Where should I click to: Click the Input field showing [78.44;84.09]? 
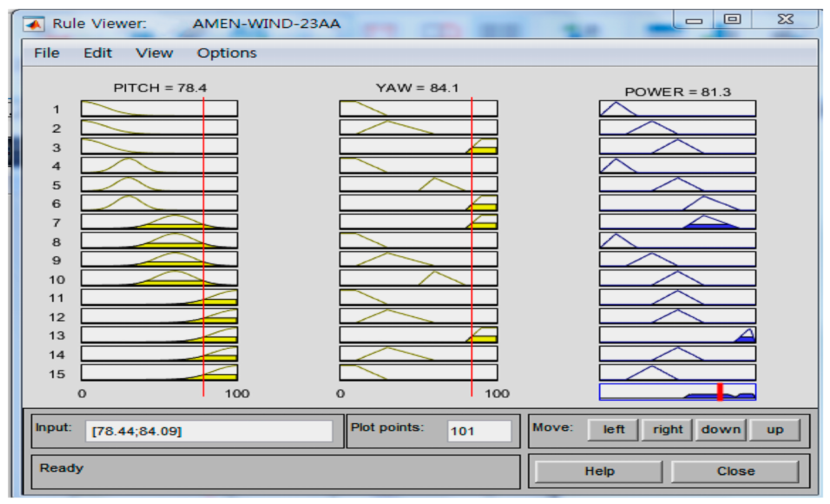point(209,431)
